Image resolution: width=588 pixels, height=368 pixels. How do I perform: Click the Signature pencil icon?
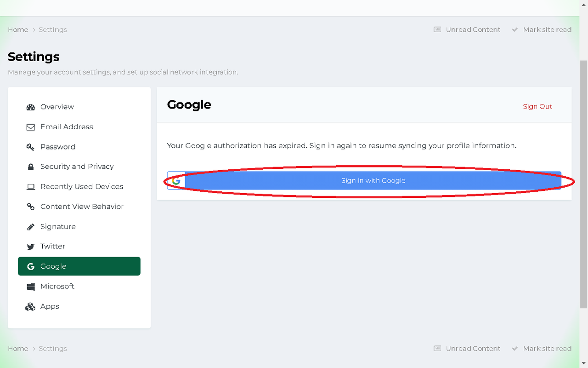[31, 227]
